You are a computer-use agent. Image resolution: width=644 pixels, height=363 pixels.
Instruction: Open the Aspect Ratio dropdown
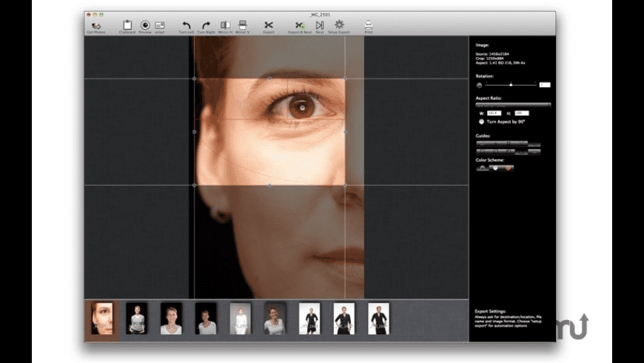[513, 105]
